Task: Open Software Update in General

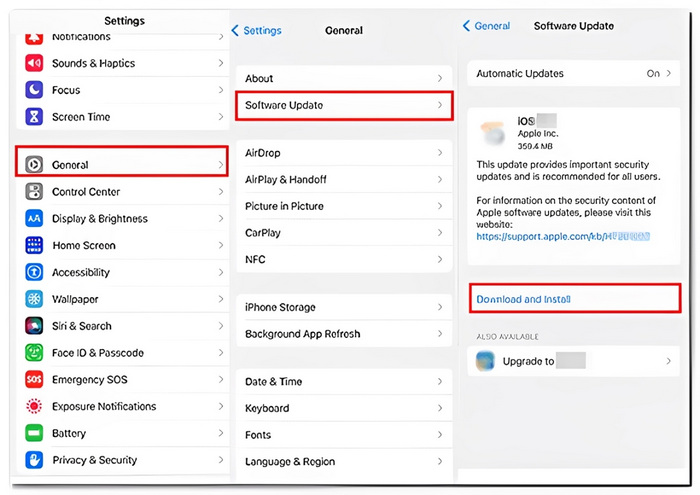Action: 344,105
